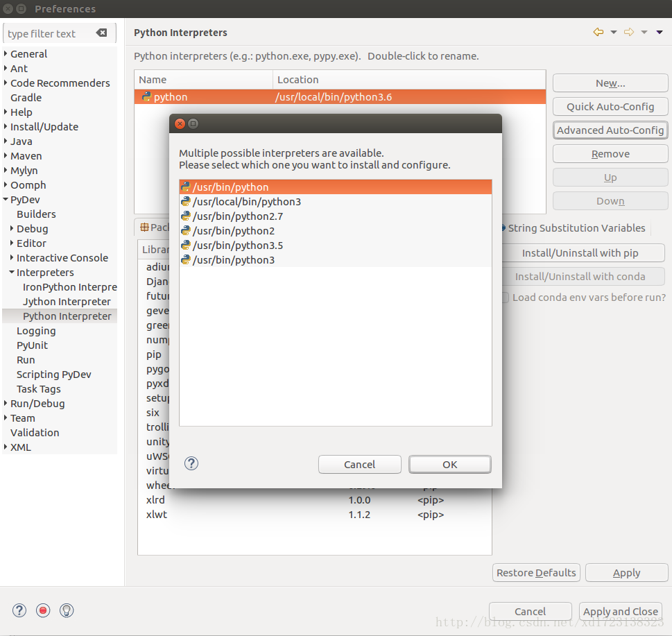This screenshot has height=636, width=672.
Task: Open Preferences help icon at bottom left
Action: pyautogui.click(x=19, y=610)
